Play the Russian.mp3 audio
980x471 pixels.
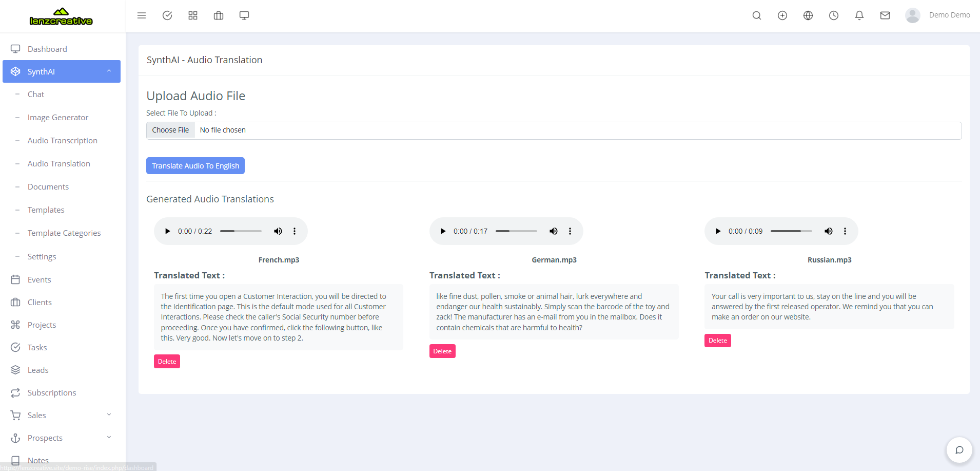[718, 231]
